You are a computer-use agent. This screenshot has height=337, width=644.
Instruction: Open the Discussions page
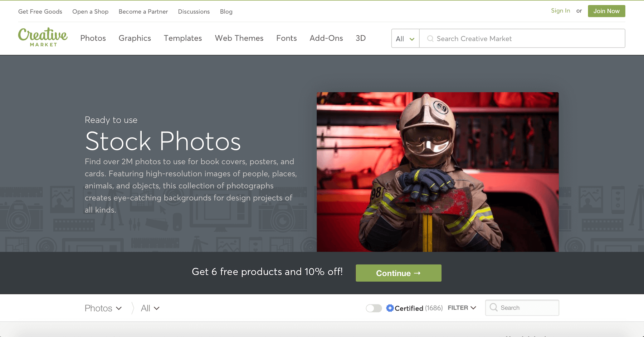coord(194,11)
